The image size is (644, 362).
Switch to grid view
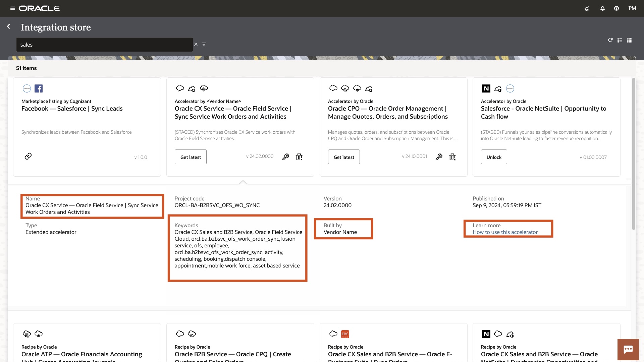coord(629,40)
